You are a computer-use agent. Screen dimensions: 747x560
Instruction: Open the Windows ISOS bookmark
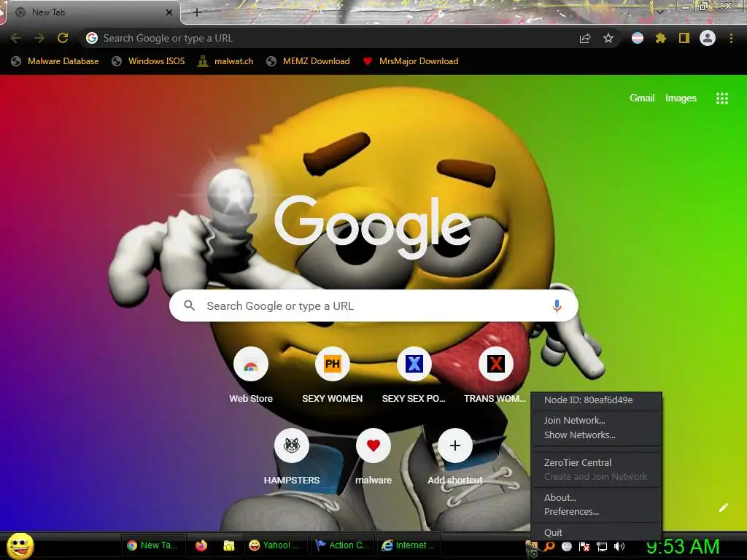pyautogui.click(x=148, y=61)
